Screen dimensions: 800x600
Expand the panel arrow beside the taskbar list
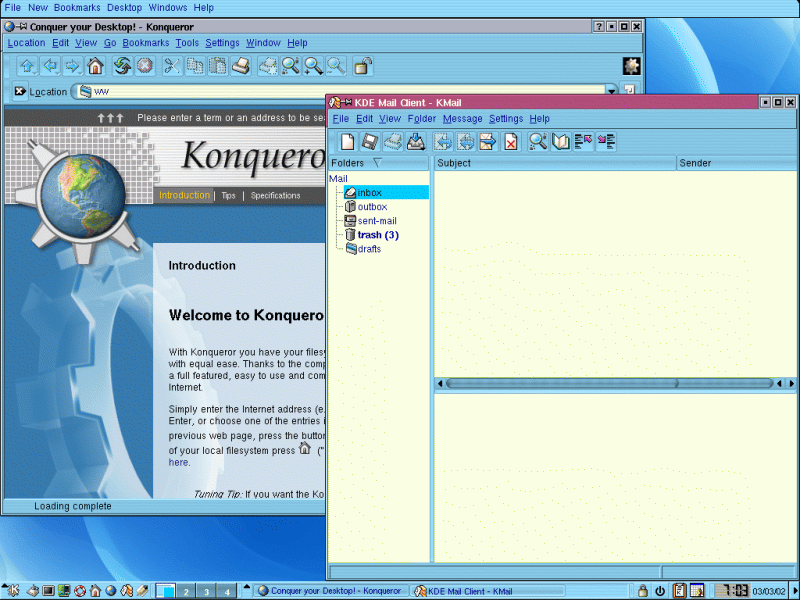coord(247,587)
